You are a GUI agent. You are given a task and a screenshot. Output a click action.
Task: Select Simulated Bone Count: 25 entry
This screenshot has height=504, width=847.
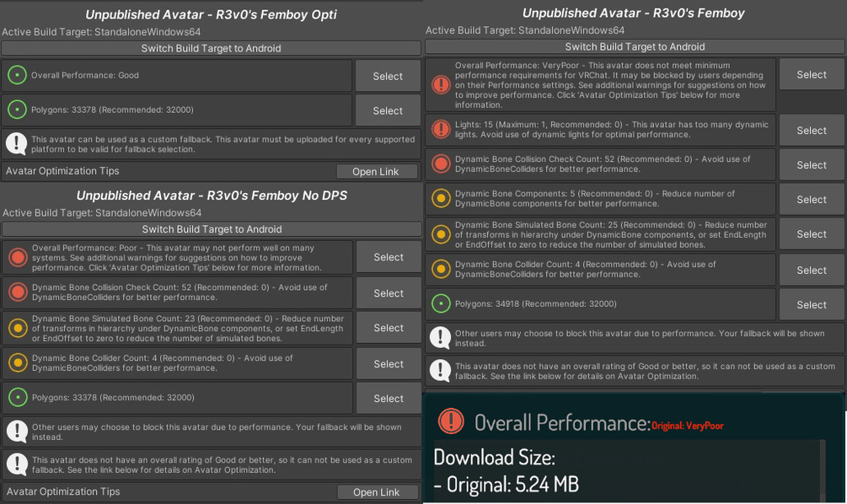point(812,234)
